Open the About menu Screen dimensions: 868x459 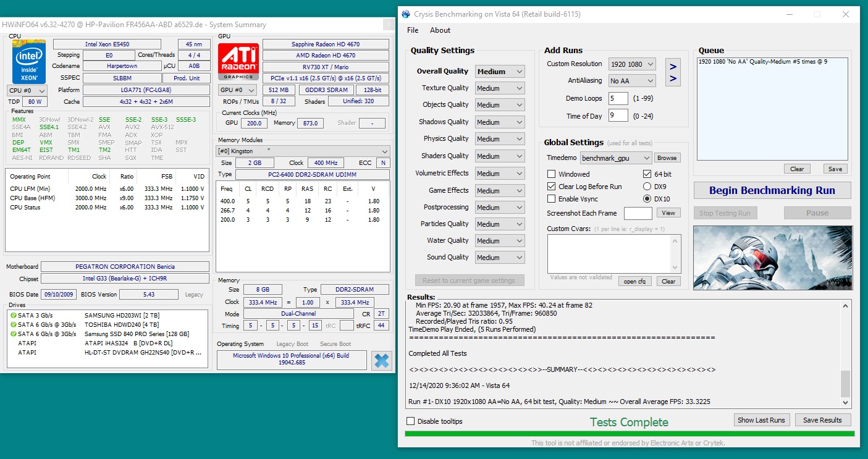[x=440, y=30]
